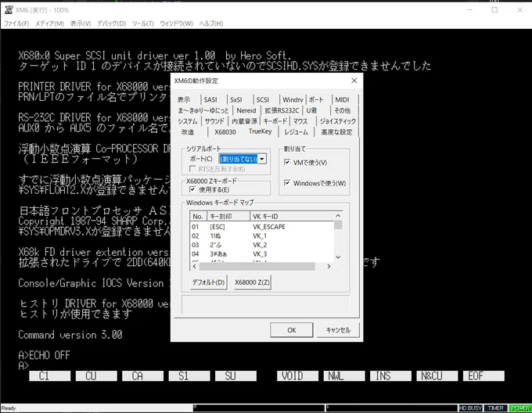The width and height of the screenshot is (532, 413).
Task: Toggle VMで使う(V) checkbox
Action: point(305,163)
